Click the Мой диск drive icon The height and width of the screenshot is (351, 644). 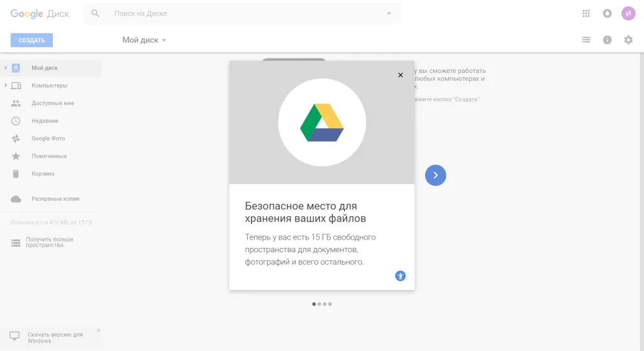point(16,68)
